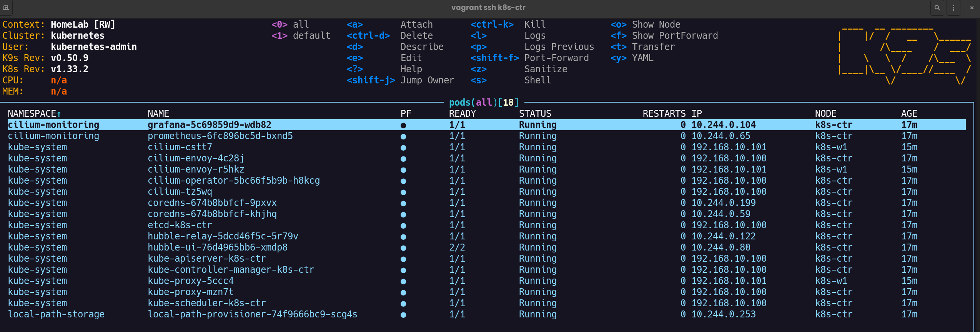This screenshot has width=980, height=332.
Task: Click the Edit shortcut hint
Action: 384,58
